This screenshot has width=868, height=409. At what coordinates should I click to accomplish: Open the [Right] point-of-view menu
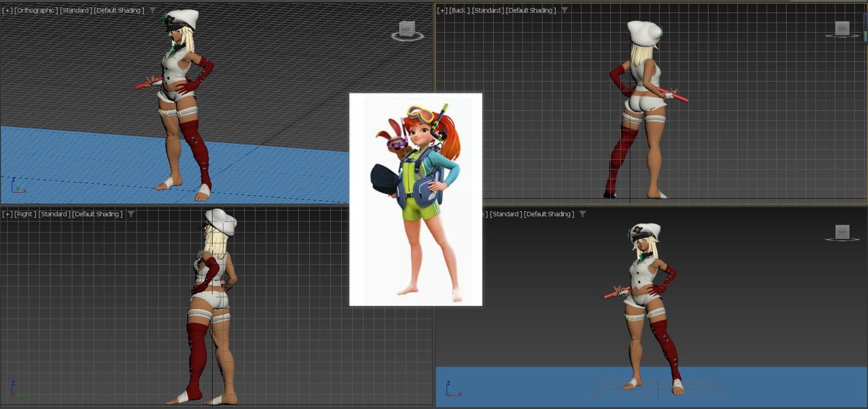pos(25,214)
